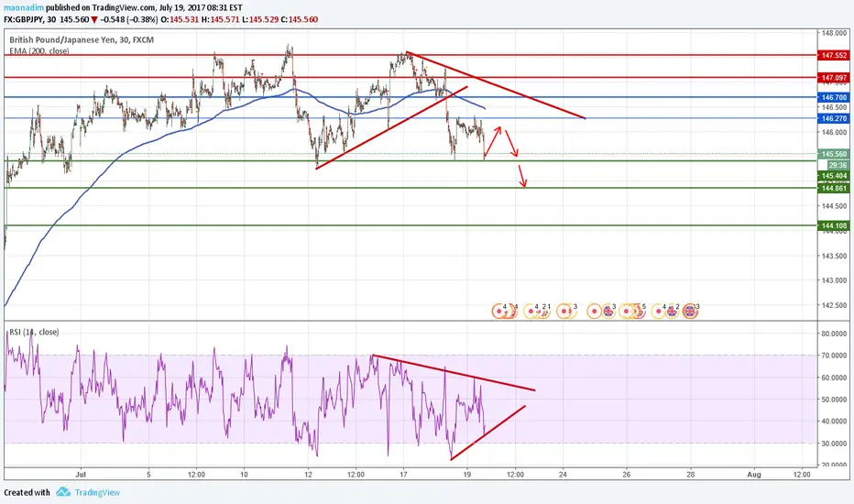Select the RSI (14, close) indicator label
The image size is (854, 504).
34,332
